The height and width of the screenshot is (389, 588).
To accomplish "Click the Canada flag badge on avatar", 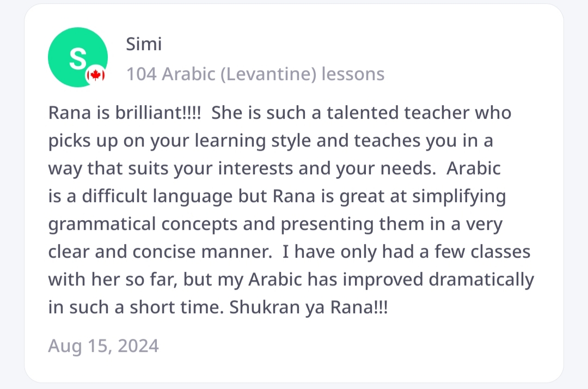I will pos(96,75).
